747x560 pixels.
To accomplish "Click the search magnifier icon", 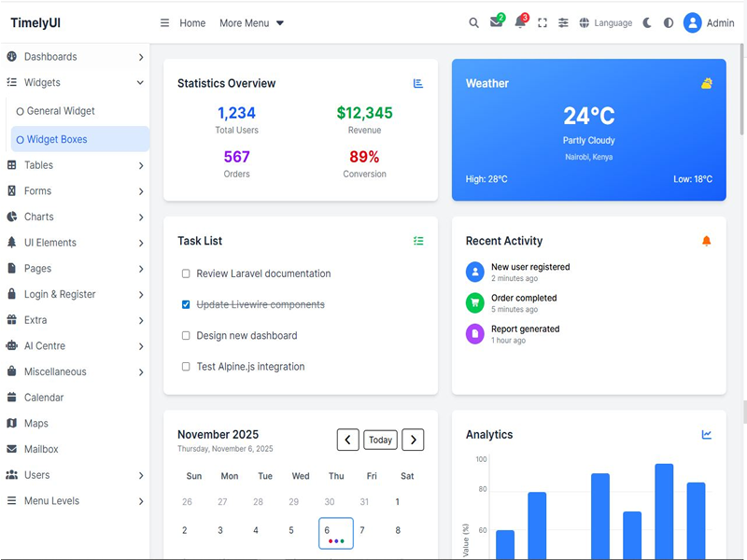I will 473,23.
